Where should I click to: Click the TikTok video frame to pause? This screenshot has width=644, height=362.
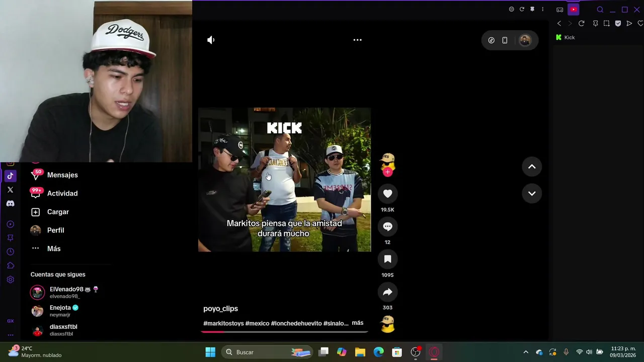coord(284,179)
